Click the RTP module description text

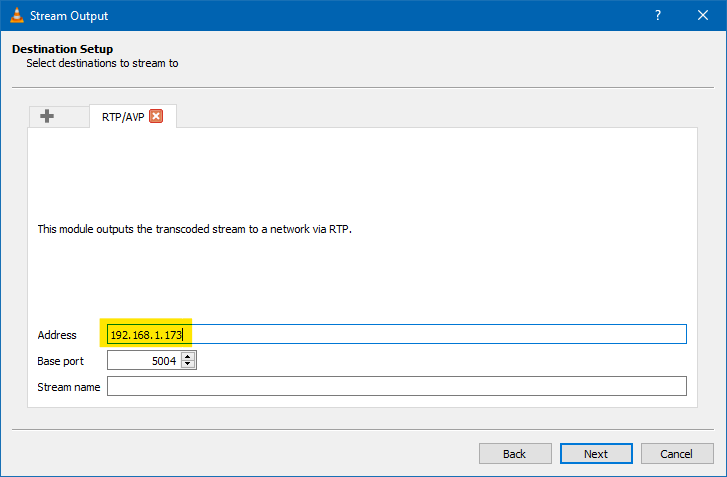tap(195, 229)
